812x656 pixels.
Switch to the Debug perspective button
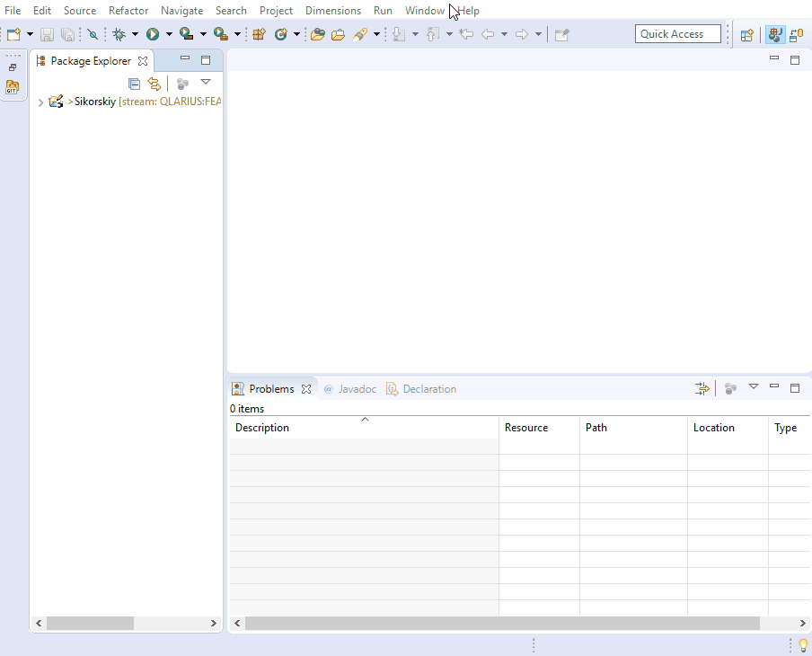click(x=797, y=35)
